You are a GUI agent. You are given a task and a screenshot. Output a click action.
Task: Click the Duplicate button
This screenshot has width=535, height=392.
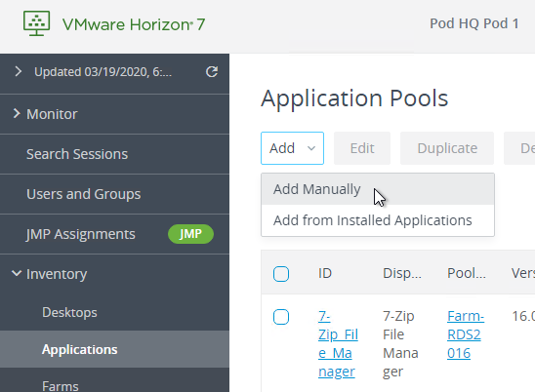[447, 148]
